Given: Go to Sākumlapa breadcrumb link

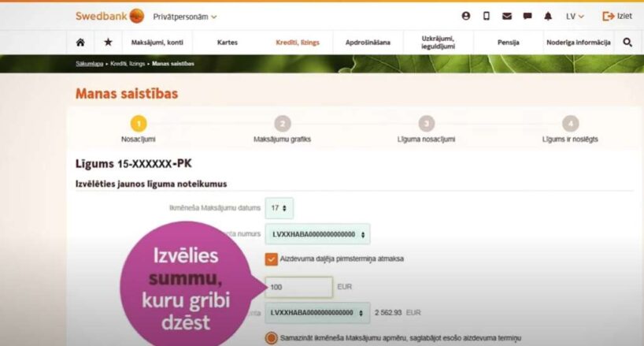Looking at the screenshot, I should tap(89, 64).
